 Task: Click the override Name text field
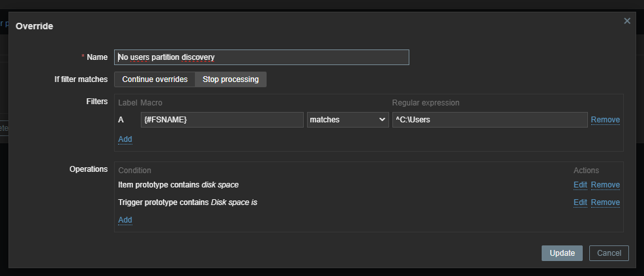pos(261,57)
